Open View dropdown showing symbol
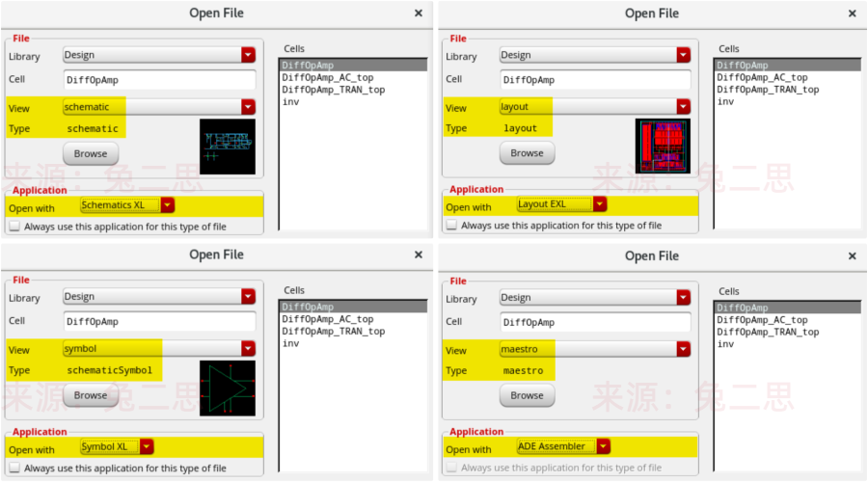Image resolution: width=868 pixels, height=482 pixels. tap(248, 348)
